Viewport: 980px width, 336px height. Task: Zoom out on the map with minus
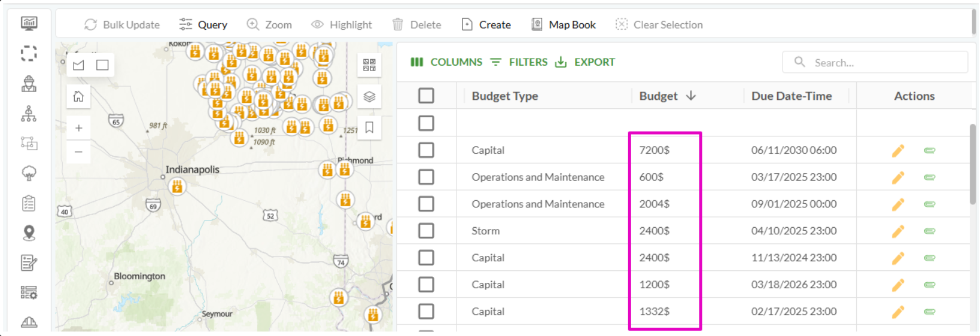pyautogui.click(x=78, y=152)
